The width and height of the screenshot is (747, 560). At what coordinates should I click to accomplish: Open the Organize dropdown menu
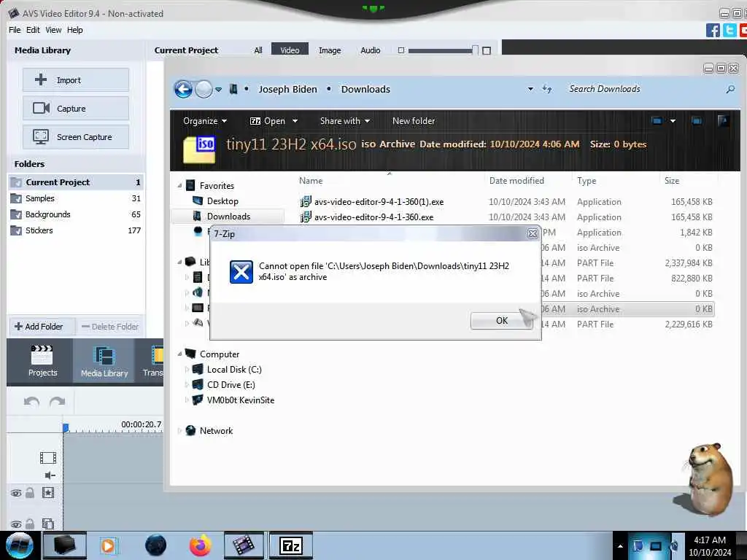pos(205,121)
